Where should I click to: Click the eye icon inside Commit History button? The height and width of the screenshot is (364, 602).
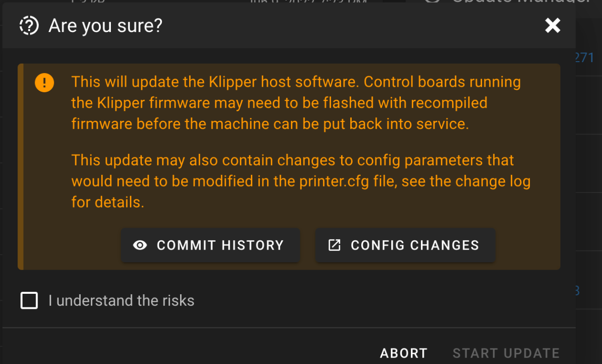[x=140, y=245]
